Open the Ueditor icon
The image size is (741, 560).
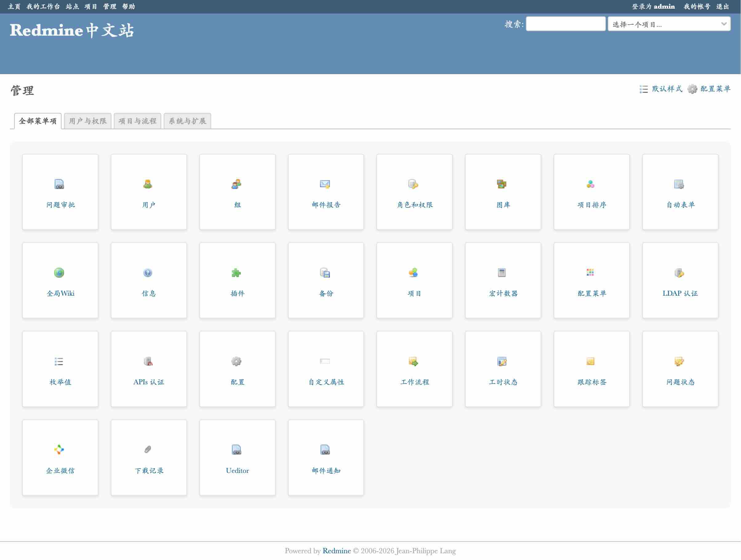pos(237,450)
